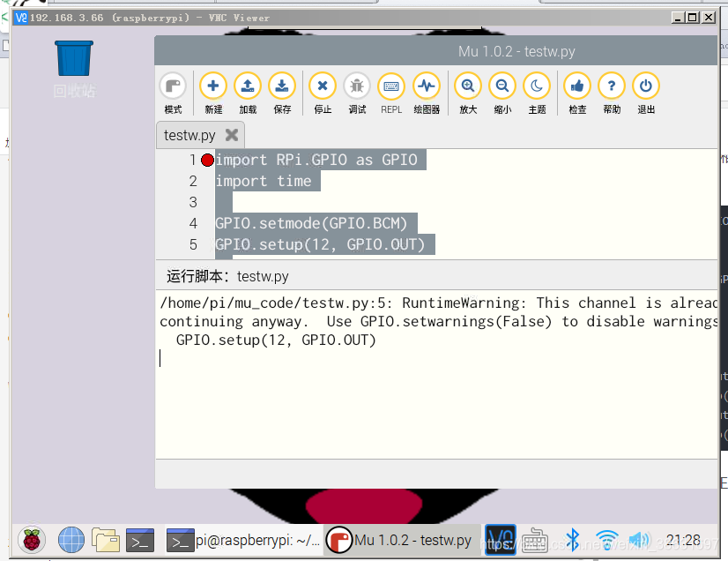Open the REPL panel
Image resolution: width=728 pixels, height=561 pixels.
click(391, 93)
